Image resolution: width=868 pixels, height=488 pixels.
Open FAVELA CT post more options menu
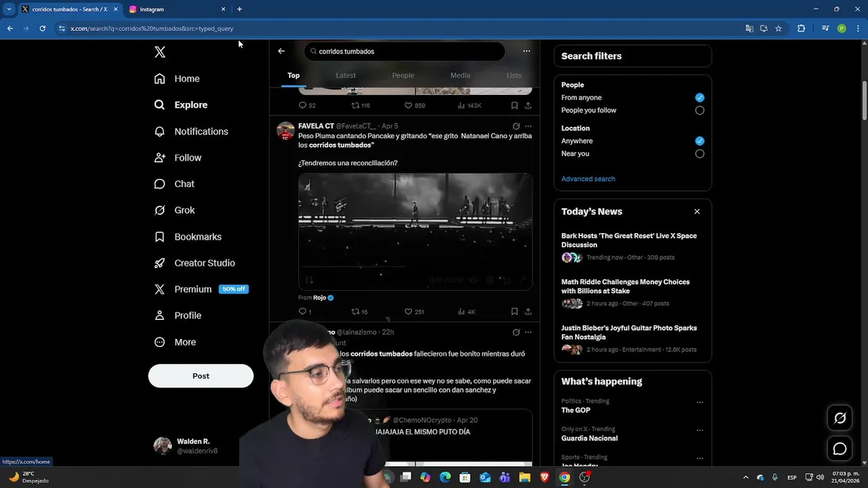(x=528, y=126)
